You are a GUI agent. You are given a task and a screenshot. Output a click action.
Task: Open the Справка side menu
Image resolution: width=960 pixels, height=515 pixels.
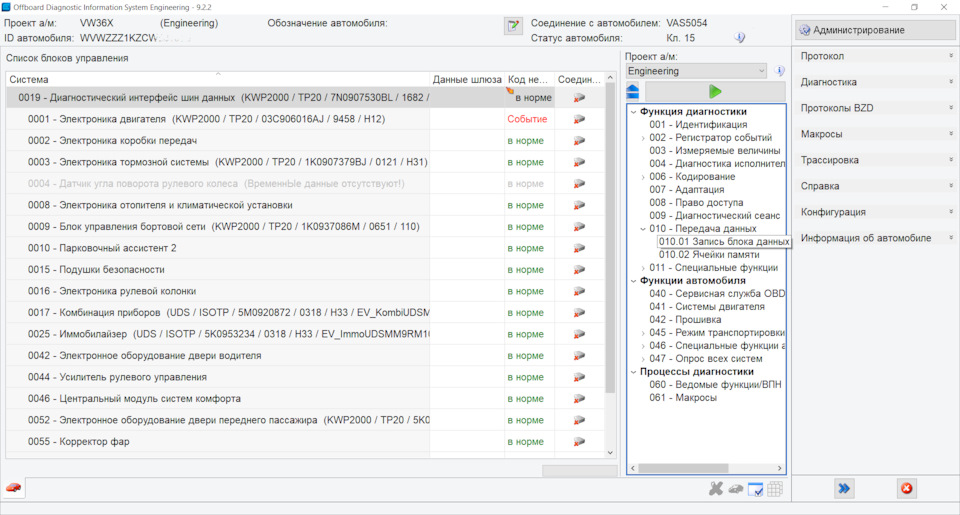point(876,186)
